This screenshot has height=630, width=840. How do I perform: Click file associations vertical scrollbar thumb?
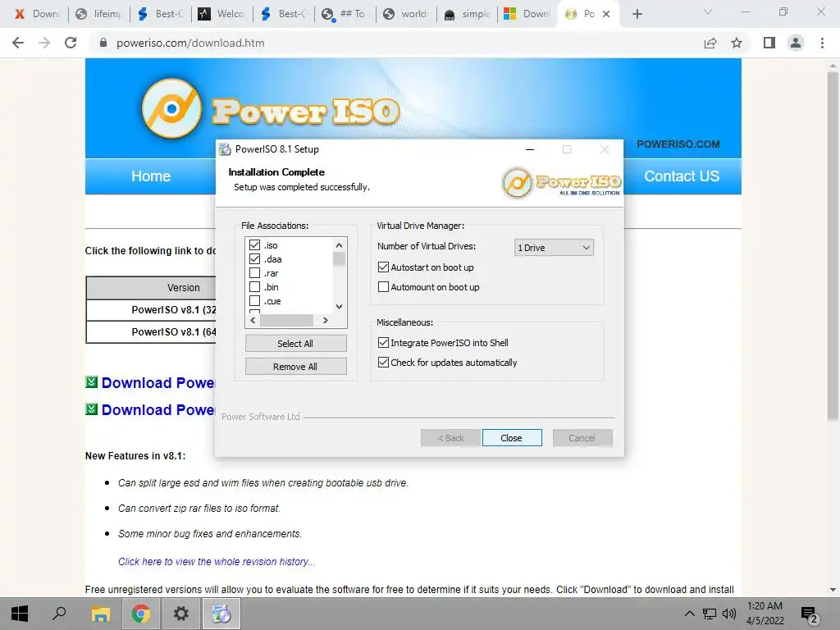339,258
